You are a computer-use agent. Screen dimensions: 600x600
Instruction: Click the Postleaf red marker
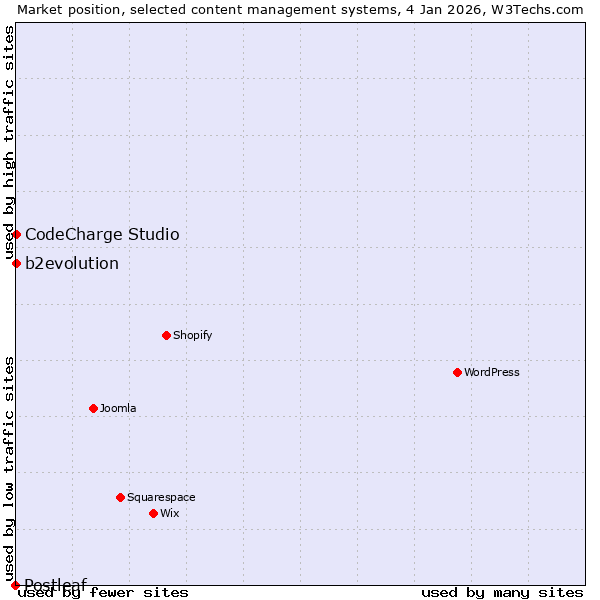click(x=15, y=585)
